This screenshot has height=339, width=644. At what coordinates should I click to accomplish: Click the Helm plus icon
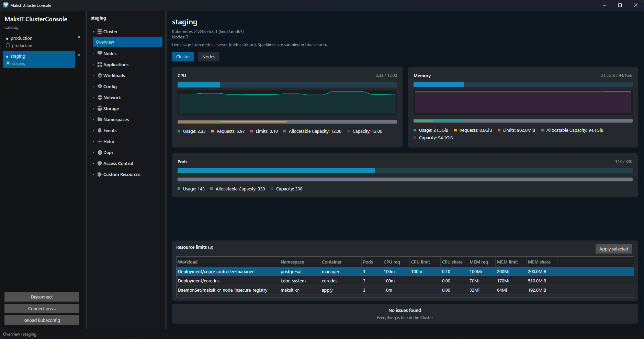click(x=100, y=141)
